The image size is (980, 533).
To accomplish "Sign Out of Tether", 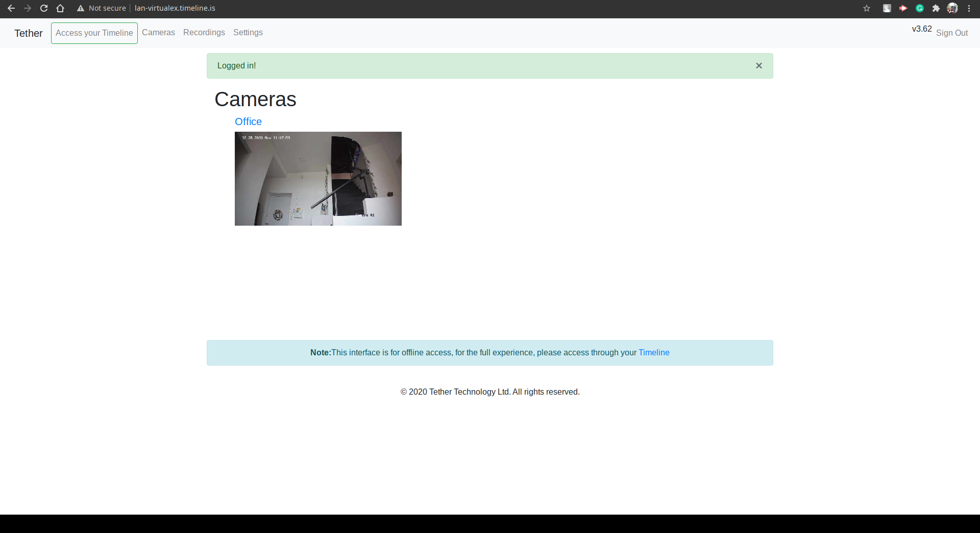I will click(x=952, y=33).
